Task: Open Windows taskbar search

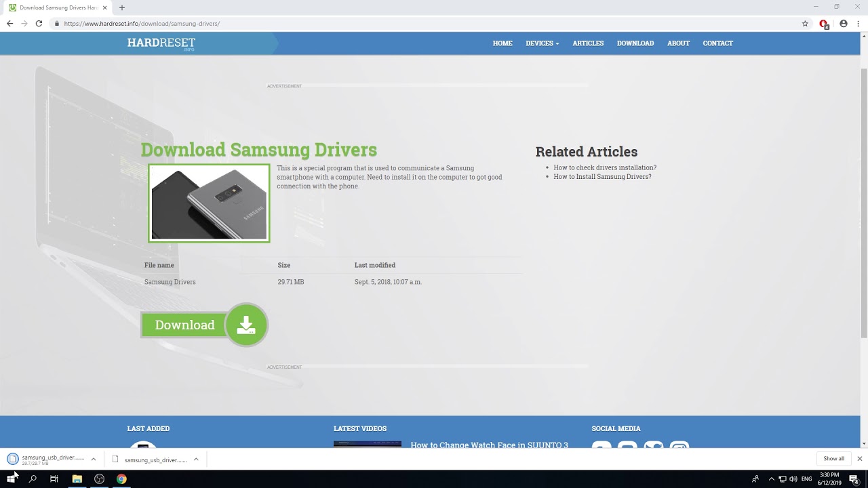Action: [33, 479]
